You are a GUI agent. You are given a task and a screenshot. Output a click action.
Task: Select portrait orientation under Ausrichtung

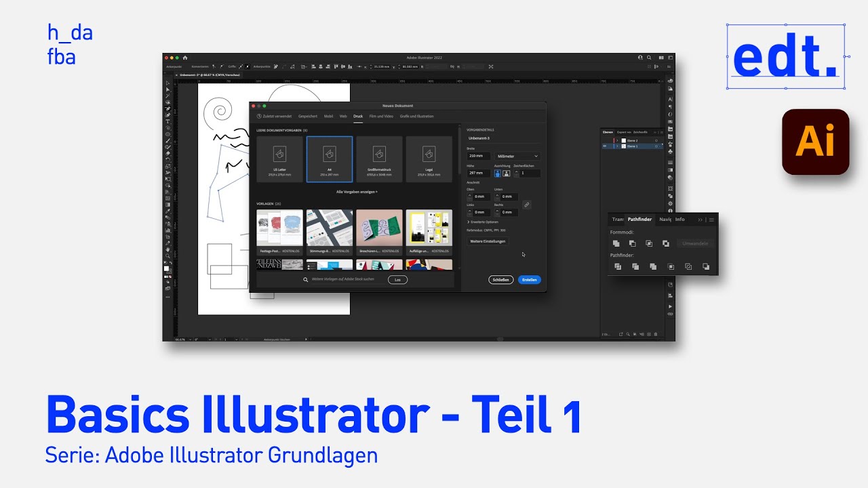point(498,174)
